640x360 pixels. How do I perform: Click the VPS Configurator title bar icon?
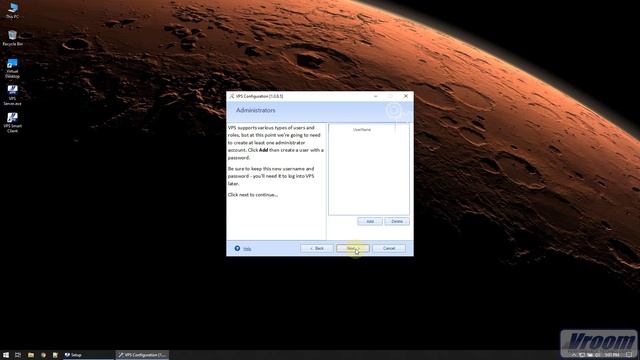(232, 96)
